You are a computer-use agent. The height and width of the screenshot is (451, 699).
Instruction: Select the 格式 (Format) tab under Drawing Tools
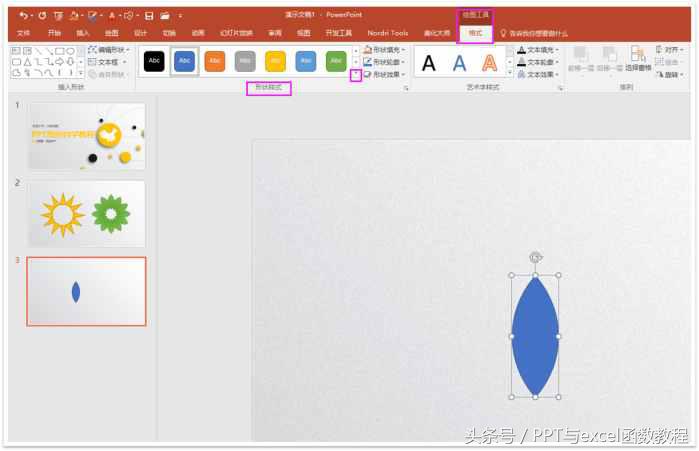click(x=475, y=33)
